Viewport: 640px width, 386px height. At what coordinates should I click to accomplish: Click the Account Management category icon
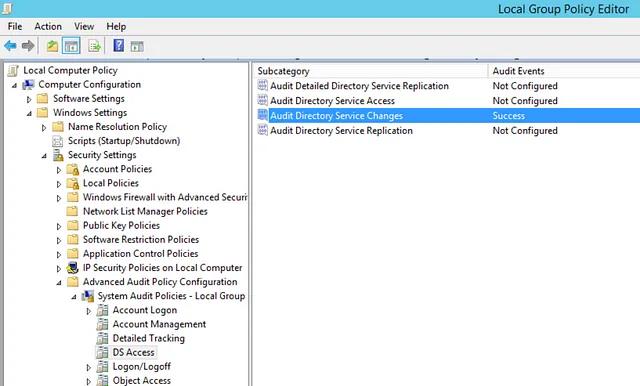click(102, 324)
